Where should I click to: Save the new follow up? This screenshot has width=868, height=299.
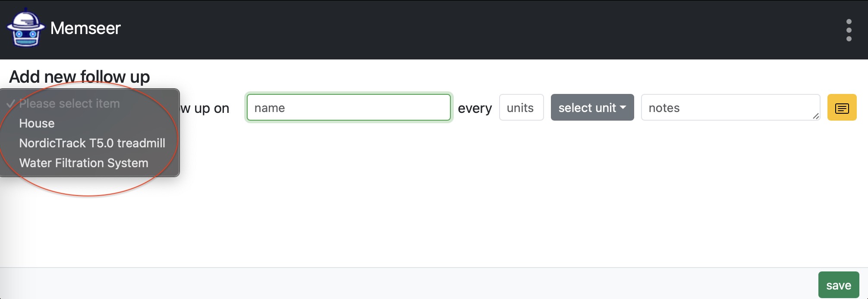(838, 285)
